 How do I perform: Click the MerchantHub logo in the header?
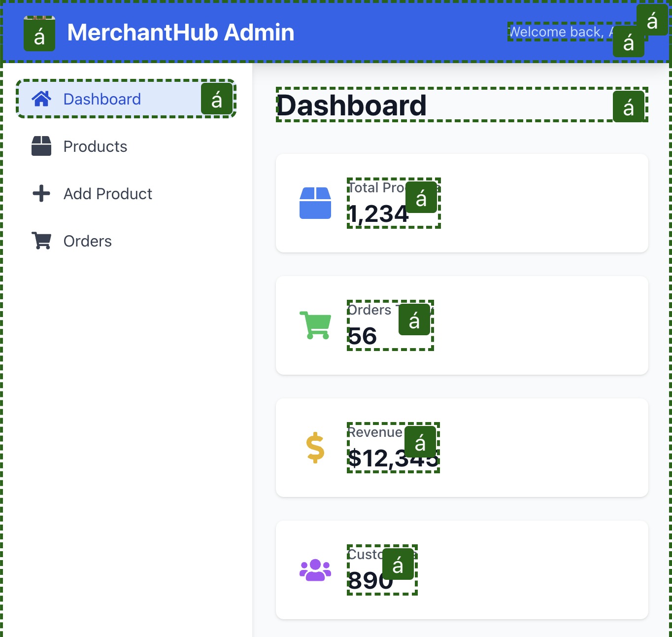pyautogui.click(x=39, y=33)
